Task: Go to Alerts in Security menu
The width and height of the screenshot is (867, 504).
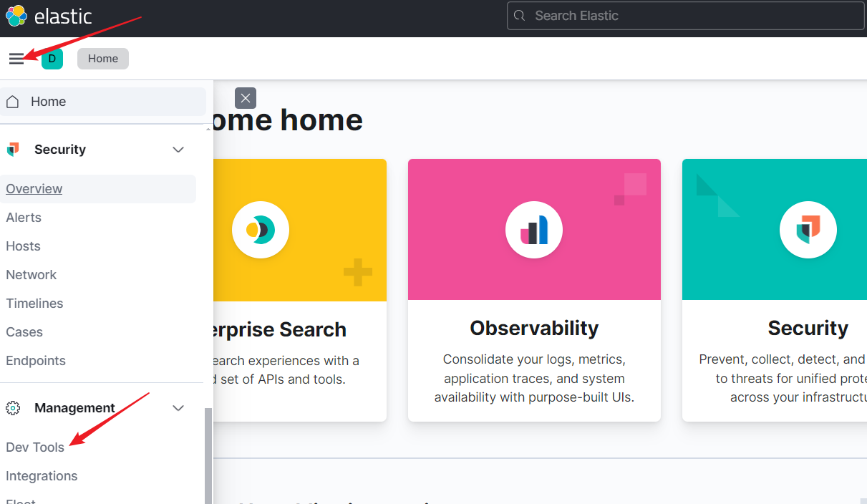Action: tap(24, 218)
